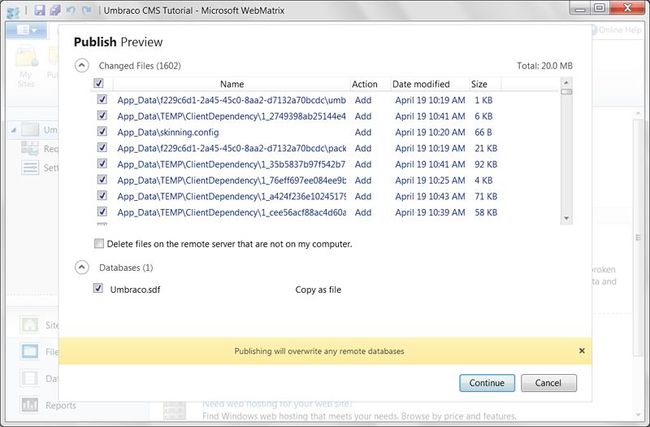Sort file list by Date modified column
Viewport: 650px width, 427px height.
click(x=421, y=84)
